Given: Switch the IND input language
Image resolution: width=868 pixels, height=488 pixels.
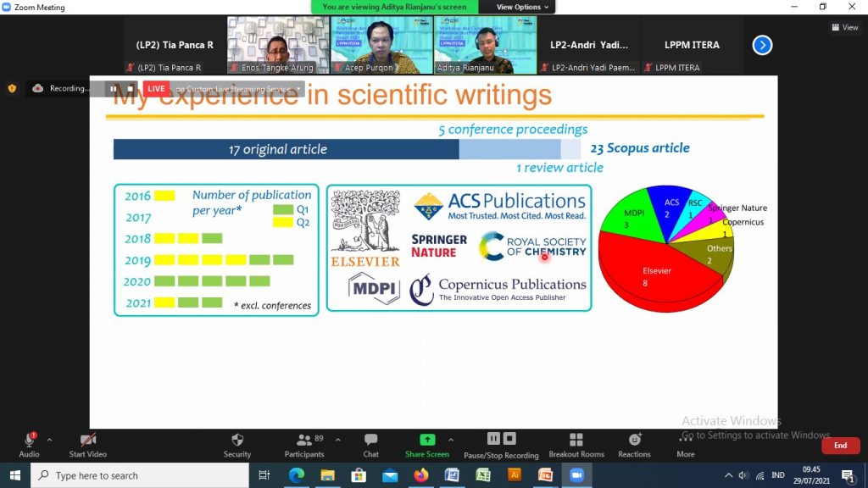Looking at the screenshot, I should coord(778,475).
